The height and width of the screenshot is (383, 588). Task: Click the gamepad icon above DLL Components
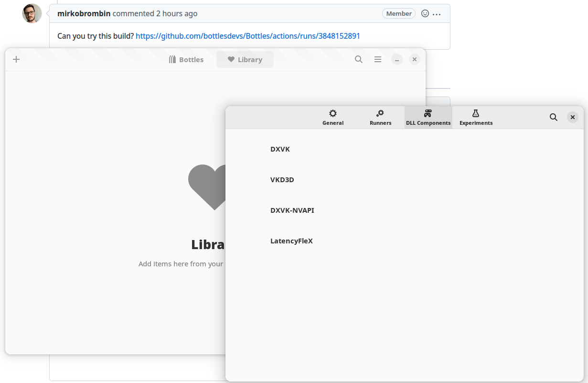(428, 113)
